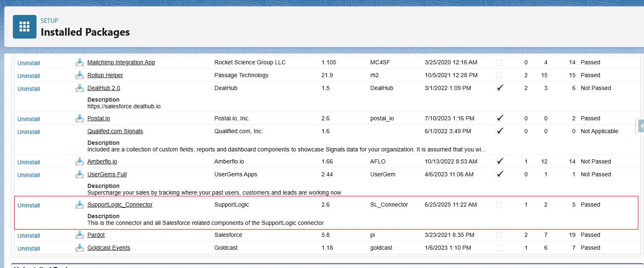Click version number 1.105
Image resolution: width=644 pixels, height=268 pixels.
point(329,62)
